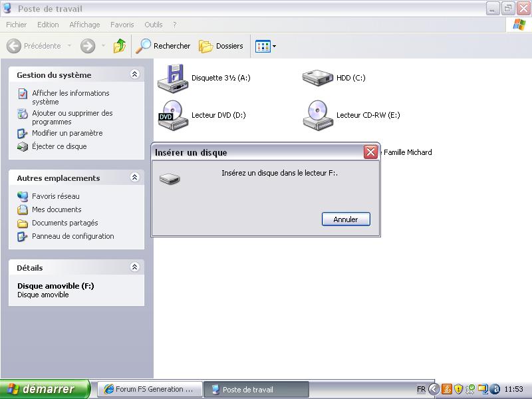Click the Mes documents icon
The width and height of the screenshot is (532, 399).
23,209
